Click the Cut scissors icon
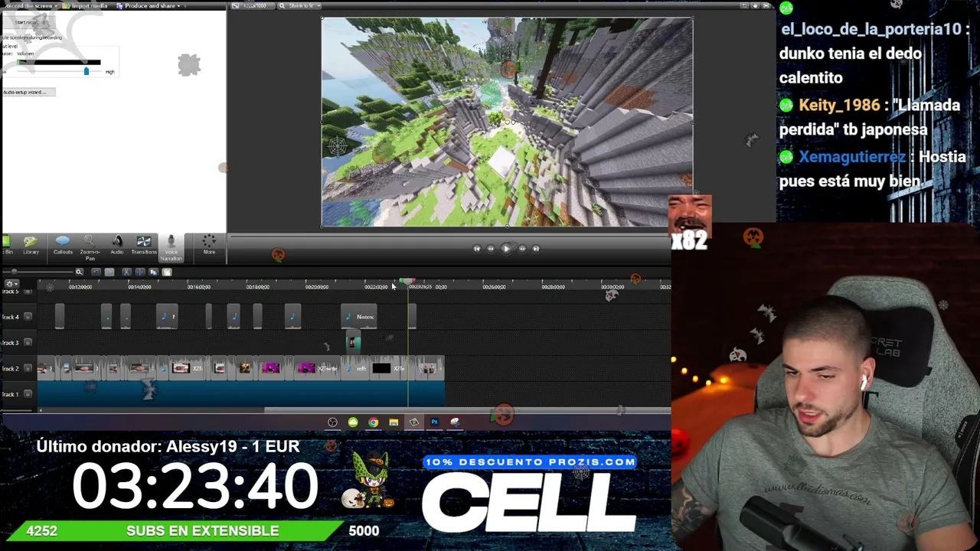The height and width of the screenshot is (551, 980). pos(126,272)
